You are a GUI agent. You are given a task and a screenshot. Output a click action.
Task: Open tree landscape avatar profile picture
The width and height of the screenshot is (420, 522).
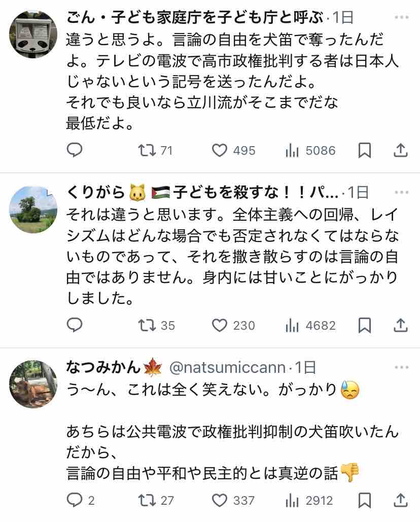[33, 209]
